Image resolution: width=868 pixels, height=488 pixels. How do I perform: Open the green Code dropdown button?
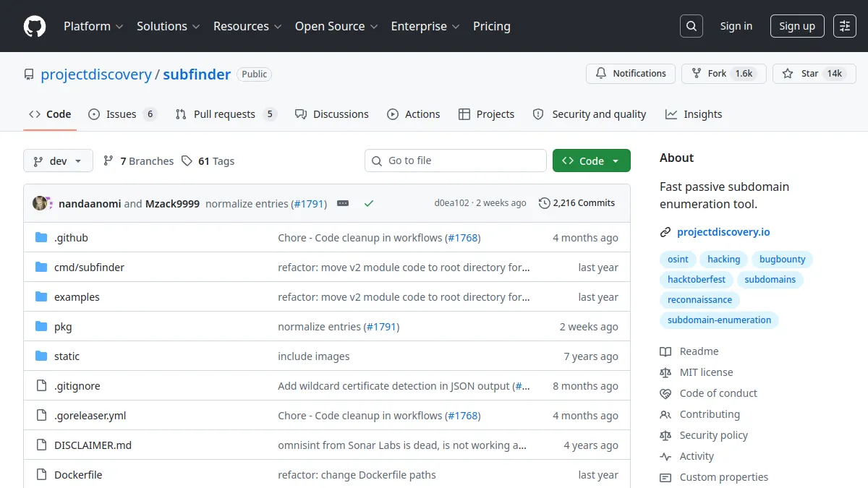[592, 160]
